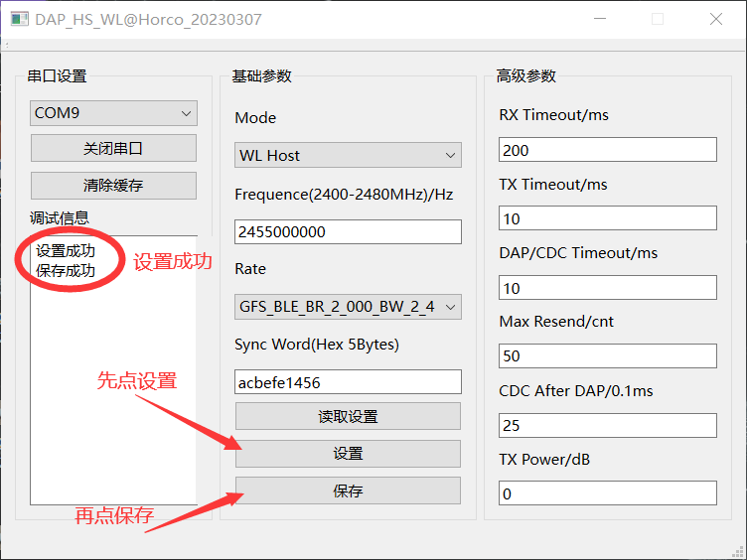Focus the DAP/CDC Timeout/ms field

(x=607, y=288)
